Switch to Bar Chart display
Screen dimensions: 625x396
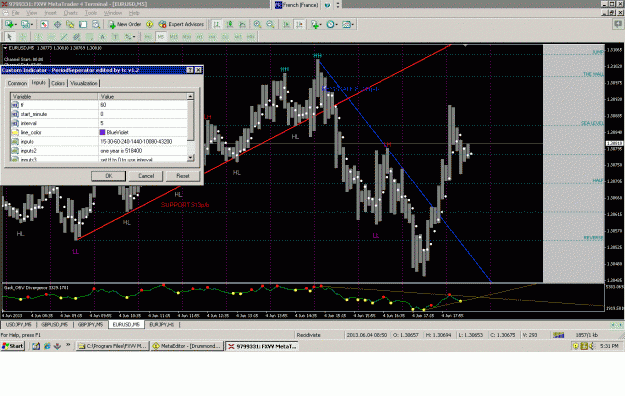pos(216,24)
